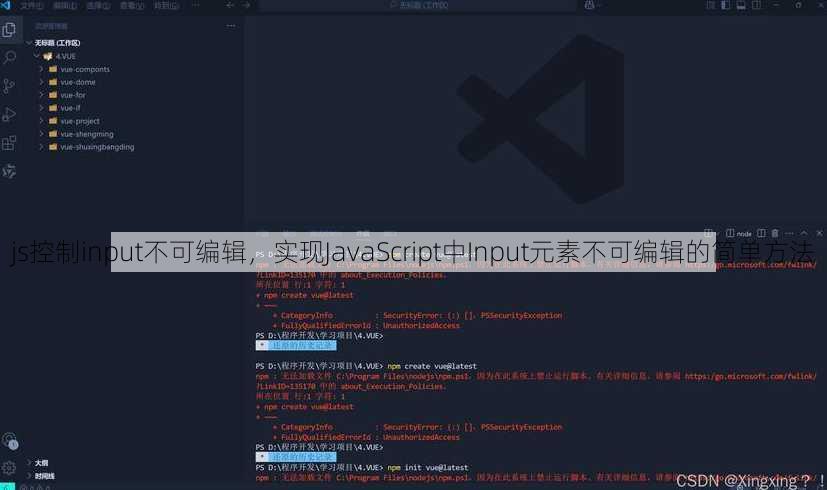Open the Accounts icon with badge
This screenshot has height=490, width=827.
pyautogui.click(x=9, y=440)
